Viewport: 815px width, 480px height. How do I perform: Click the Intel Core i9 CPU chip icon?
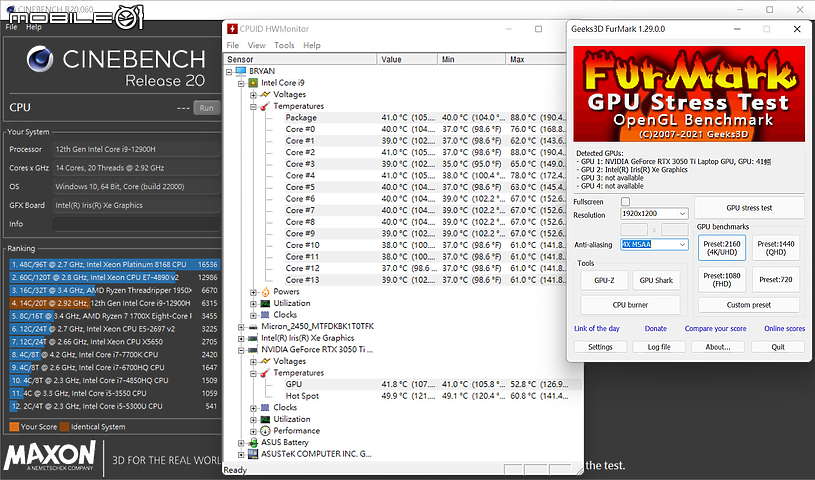pyautogui.click(x=253, y=83)
